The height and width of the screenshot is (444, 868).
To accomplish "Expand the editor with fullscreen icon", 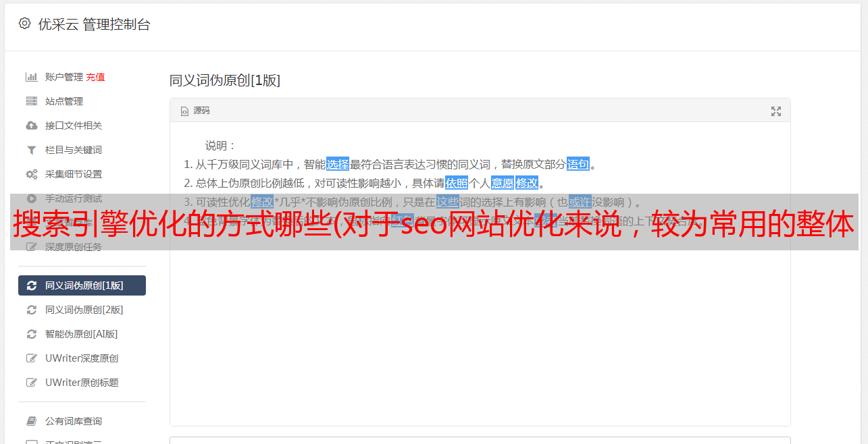I will (x=776, y=111).
